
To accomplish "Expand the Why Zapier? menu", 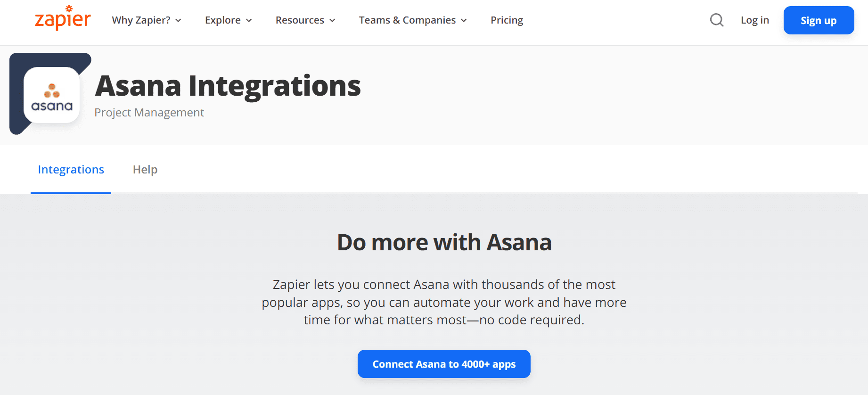I will click(x=147, y=20).
